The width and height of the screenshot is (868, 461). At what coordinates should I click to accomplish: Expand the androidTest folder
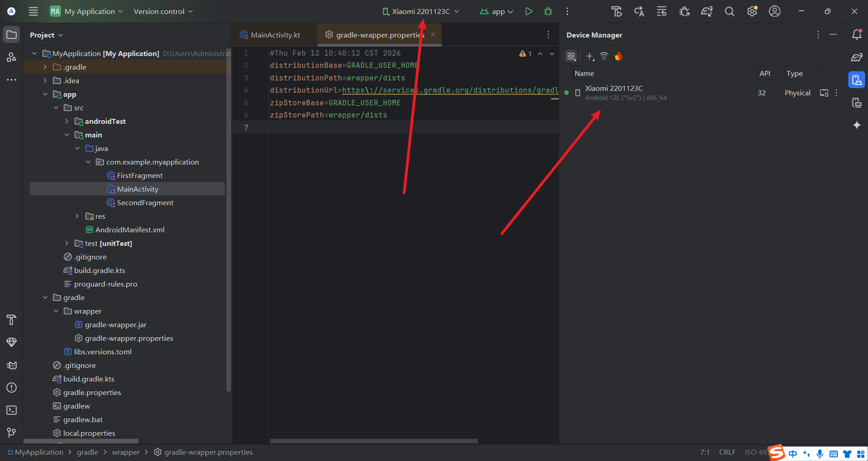pyautogui.click(x=66, y=121)
